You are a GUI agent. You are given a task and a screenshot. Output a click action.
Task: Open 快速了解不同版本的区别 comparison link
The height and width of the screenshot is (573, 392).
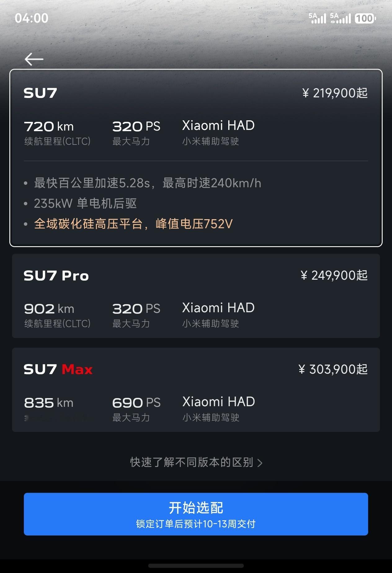click(196, 462)
